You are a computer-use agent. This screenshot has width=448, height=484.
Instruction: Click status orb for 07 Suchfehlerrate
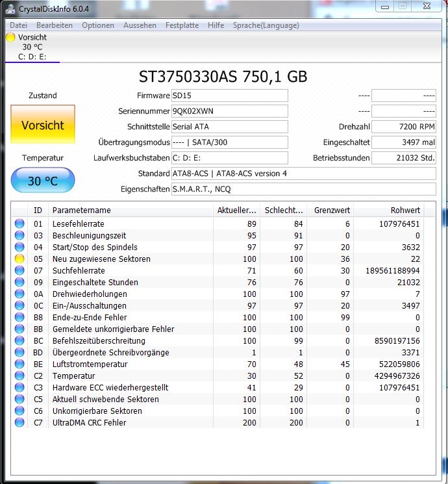(19, 270)
